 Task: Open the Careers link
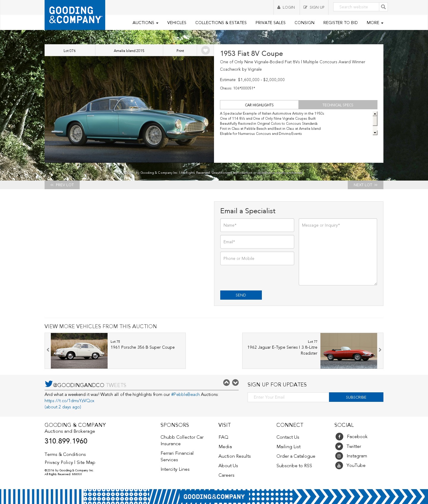(226, 475)
